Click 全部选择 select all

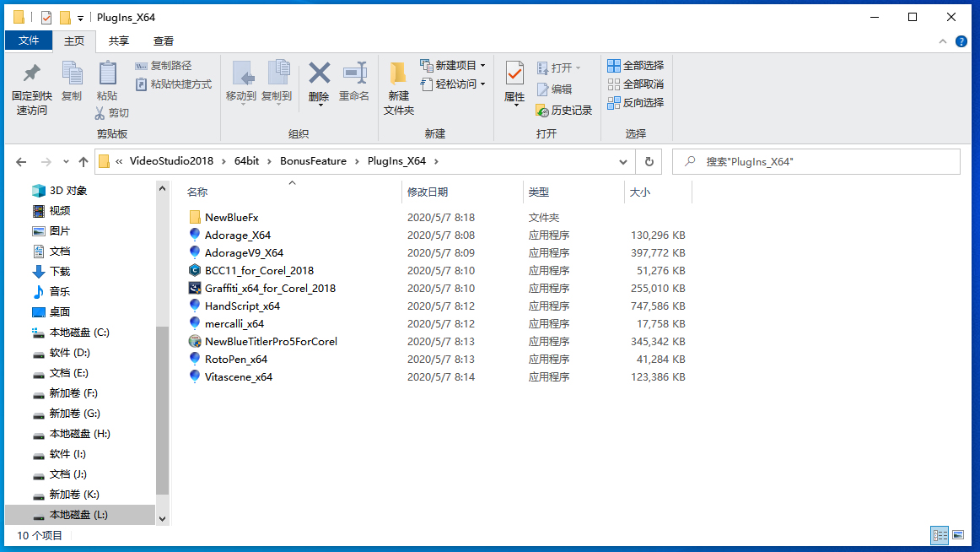pyautogui.click(x=636, y=66)
